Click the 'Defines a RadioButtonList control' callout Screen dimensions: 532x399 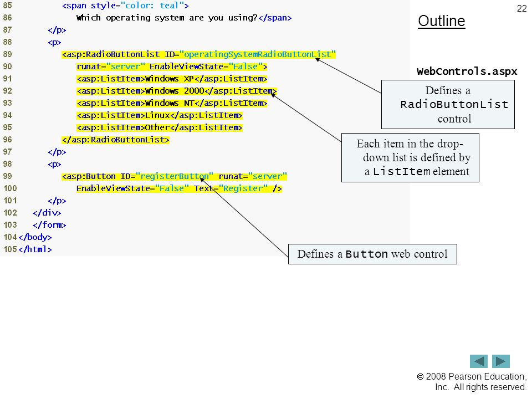448,105
